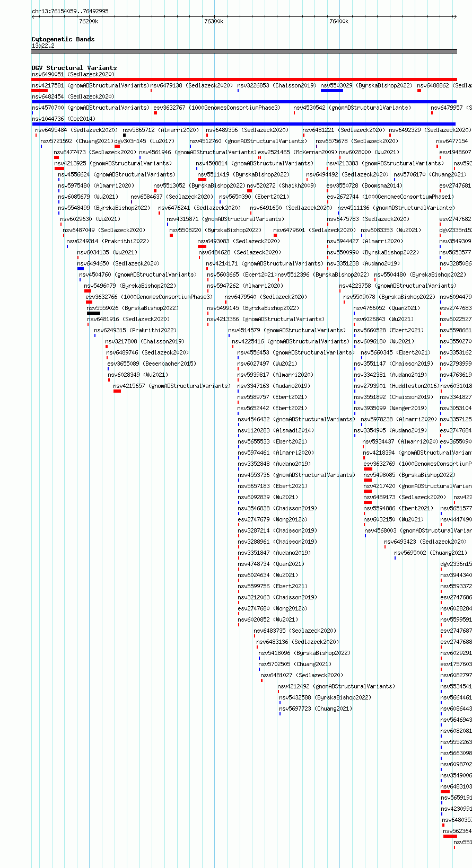Click nsv5503029 (ByrskaBishop2022) label
Viewport: 472px width, 868px height.
[366, 86]
